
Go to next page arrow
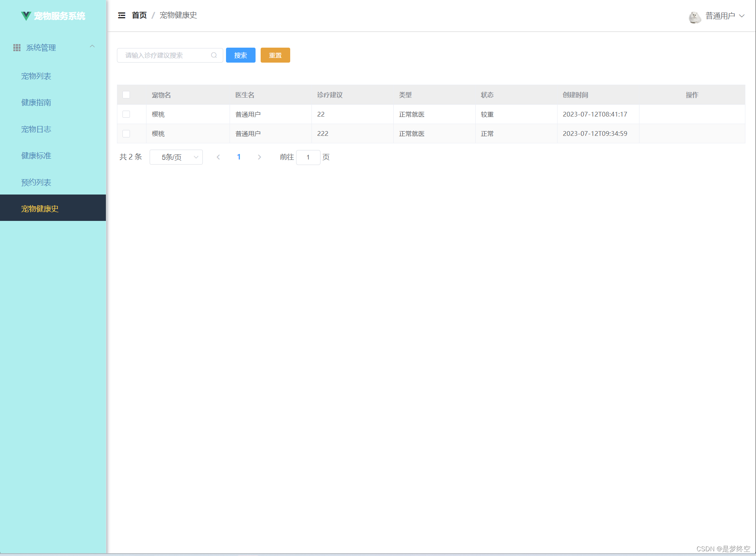tap(259, 157)
